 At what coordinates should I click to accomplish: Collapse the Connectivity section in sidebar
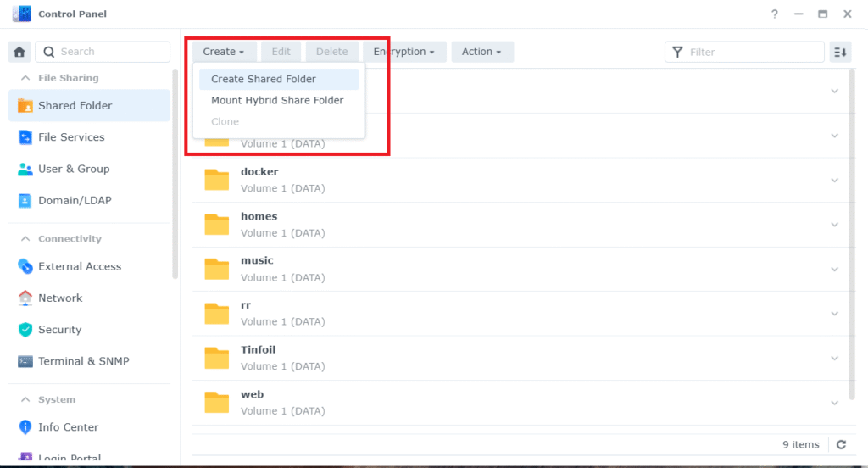coord(25,239)
